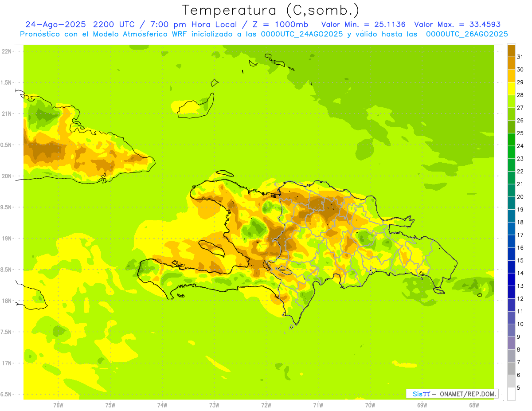Viewport: 532px width, 411px height.
Task: Click the colorbar label '19'
Action: pyautogui.click(x=520, y=210)
